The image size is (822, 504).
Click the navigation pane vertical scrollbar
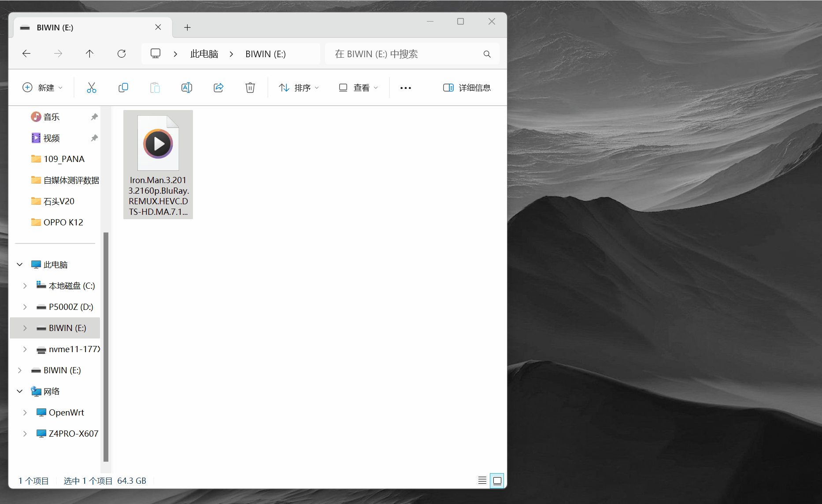pyautogui.click(x=106, y=346)
